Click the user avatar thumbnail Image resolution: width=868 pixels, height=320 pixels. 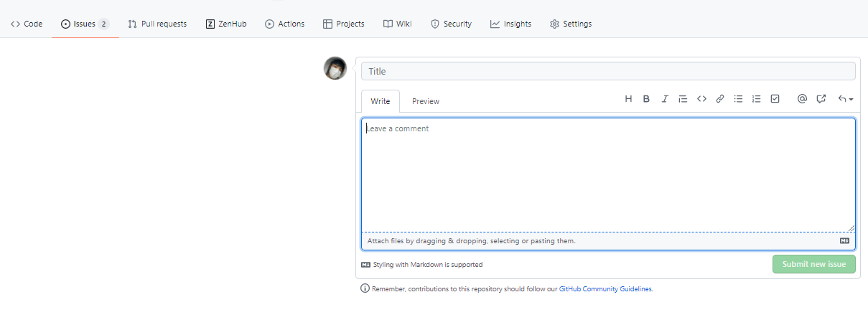336,68
